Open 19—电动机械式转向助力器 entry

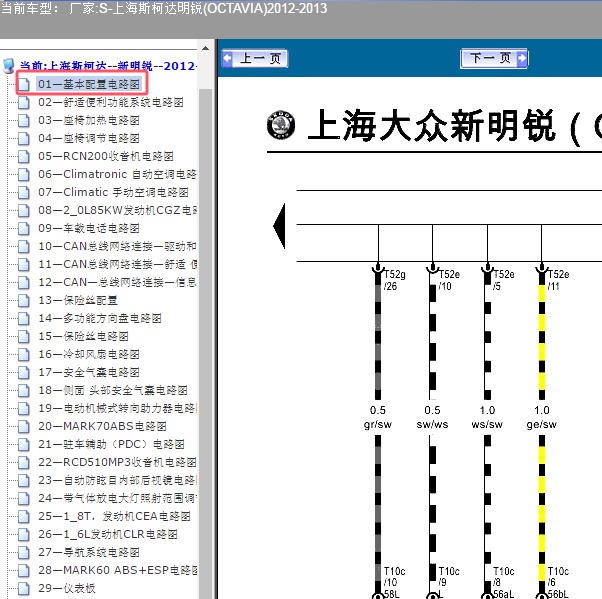pos(117,408)
